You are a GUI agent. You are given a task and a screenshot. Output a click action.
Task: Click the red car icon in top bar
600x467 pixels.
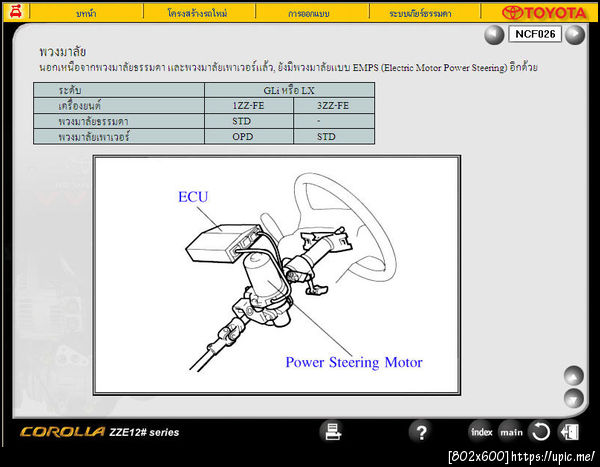16,12
